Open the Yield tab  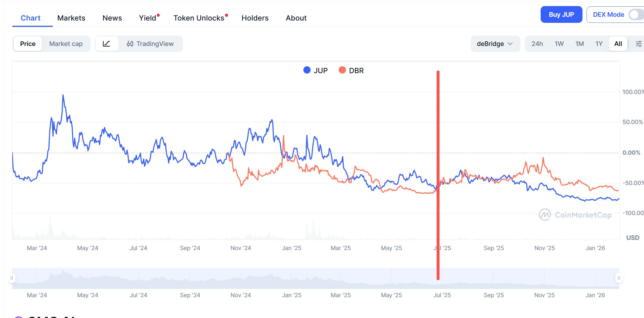pyautogui.click(x=148, y=18)
